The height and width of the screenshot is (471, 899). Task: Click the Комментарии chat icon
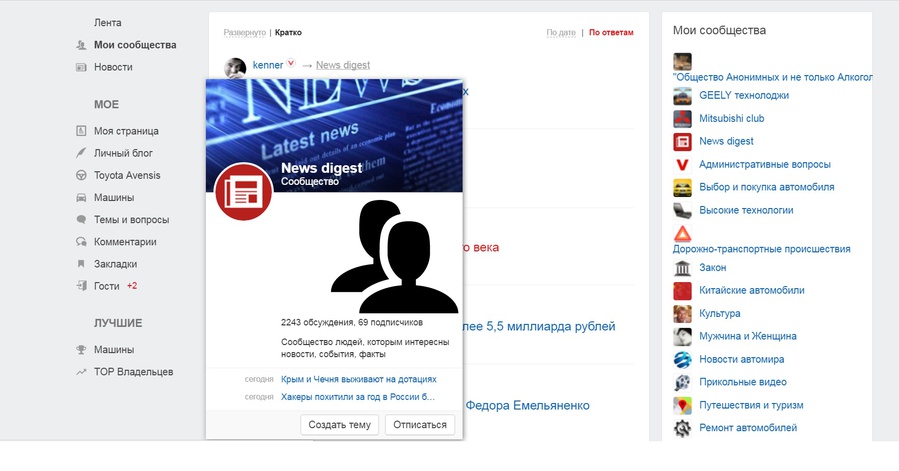coord(81,242)
